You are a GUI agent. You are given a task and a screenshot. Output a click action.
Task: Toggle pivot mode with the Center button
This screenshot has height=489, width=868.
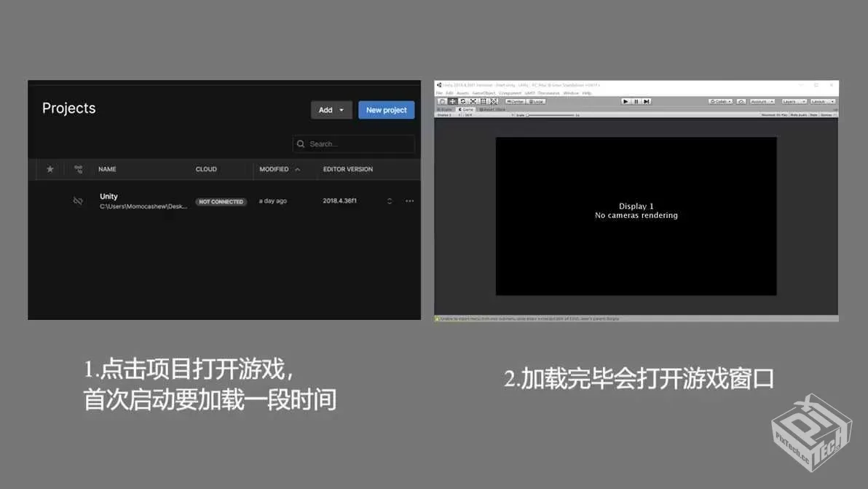[515, 101]
